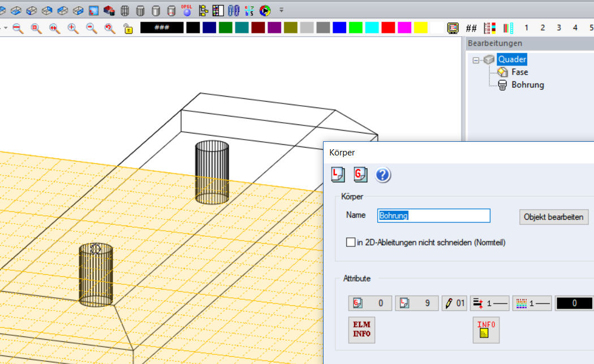Image resolution: width=594 pixels, height=364 pixels.
Task: Zoom out with the small minus magnifier
Action: pos(91,28)
